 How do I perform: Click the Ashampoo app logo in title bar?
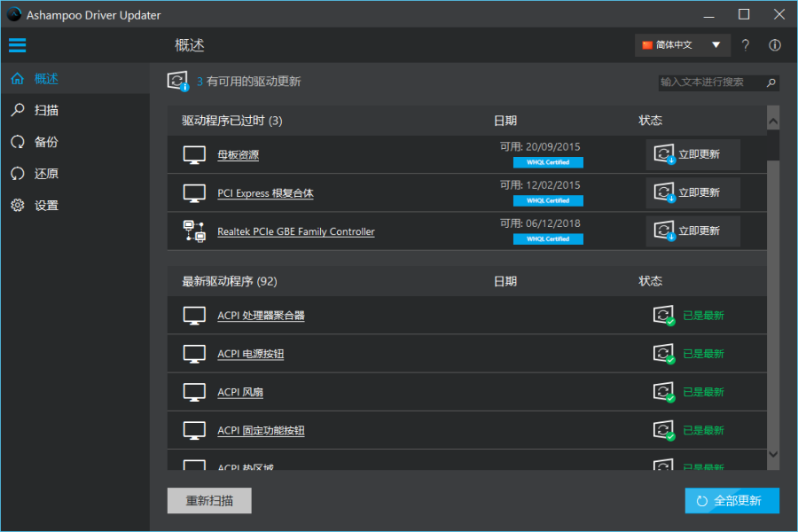click(x=13, y=15)
